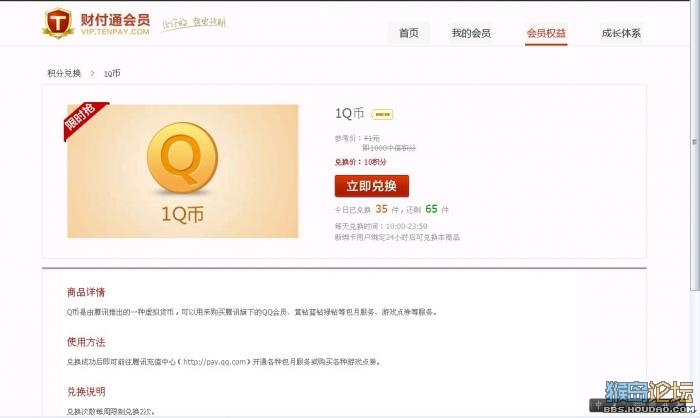Open the http://pay.qq.com link
The image size is (700, 418).
click(215, 362)
